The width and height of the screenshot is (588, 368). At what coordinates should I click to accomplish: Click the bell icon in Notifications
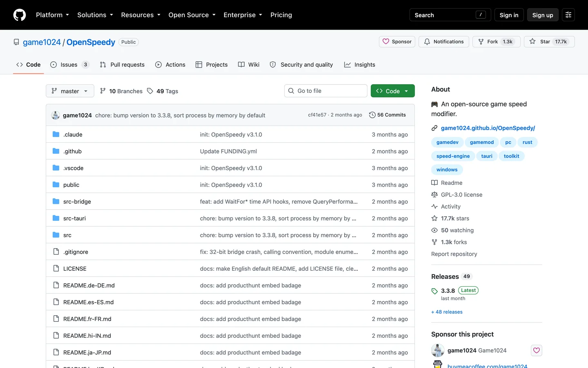click(427, 42)
